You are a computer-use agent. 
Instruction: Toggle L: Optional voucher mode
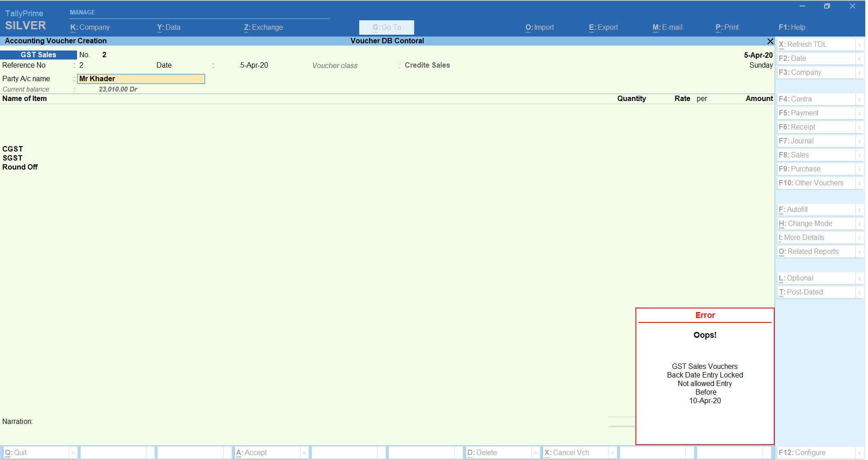[x=816, y=278]
